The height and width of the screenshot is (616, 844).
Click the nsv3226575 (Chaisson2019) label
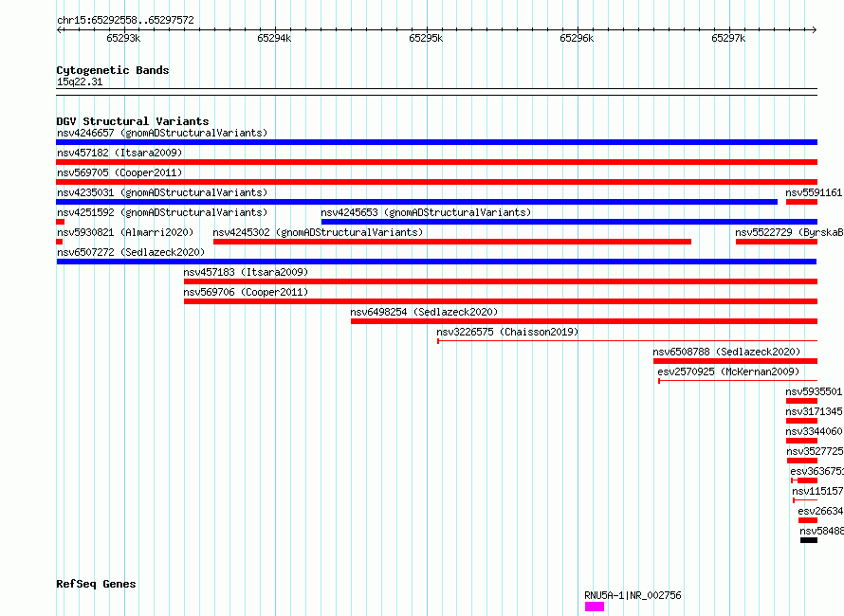[507, 332]
